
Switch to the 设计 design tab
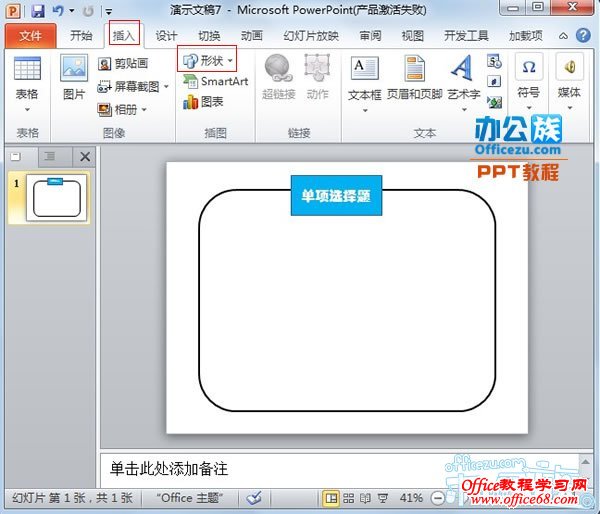[167, 36]
